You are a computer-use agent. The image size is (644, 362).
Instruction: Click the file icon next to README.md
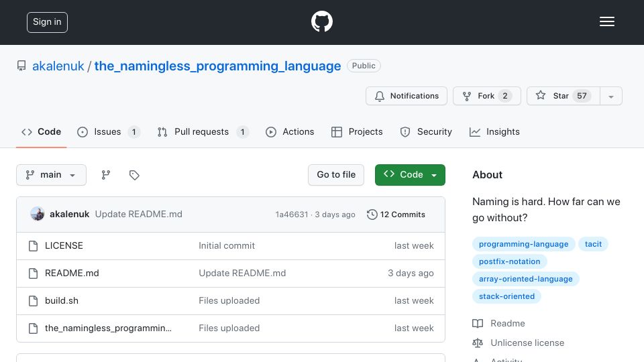coord(34,274)
